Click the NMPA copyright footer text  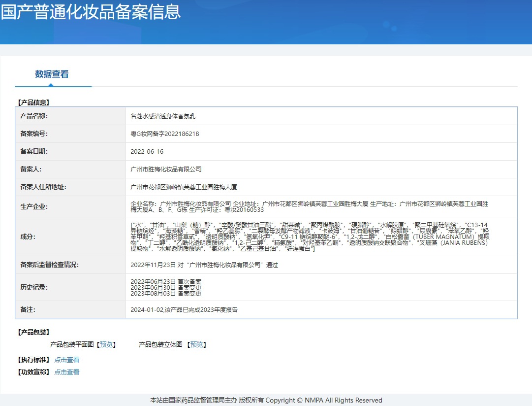[266, 400]
